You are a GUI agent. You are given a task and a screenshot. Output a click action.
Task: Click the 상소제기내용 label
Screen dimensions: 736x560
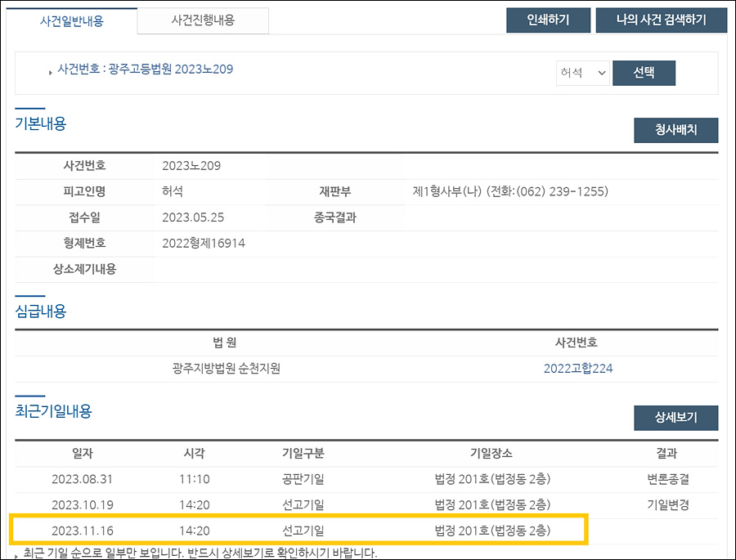[x=84, y=269]
